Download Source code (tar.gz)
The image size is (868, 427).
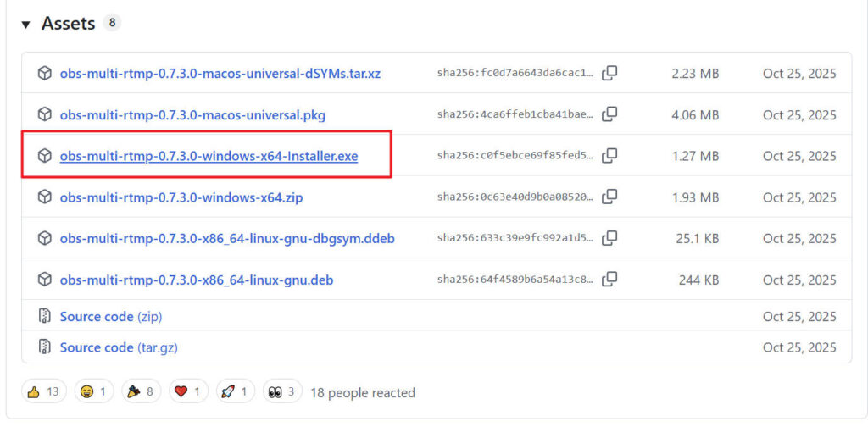click(119, 347)
